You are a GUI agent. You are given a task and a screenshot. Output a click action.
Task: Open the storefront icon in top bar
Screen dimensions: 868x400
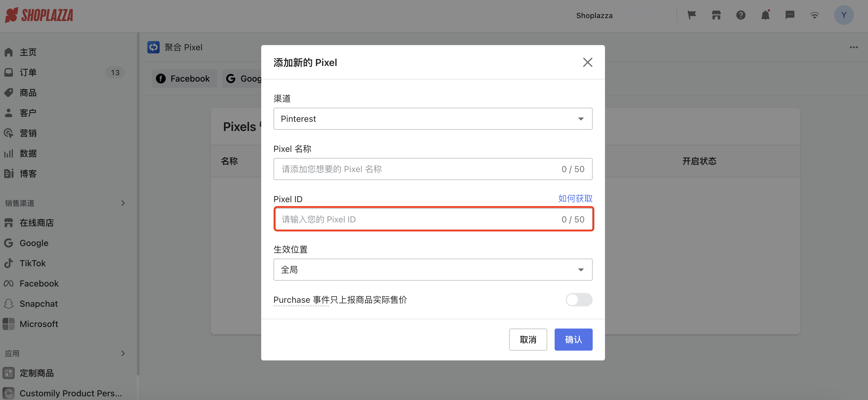click(x=716, y=15)
